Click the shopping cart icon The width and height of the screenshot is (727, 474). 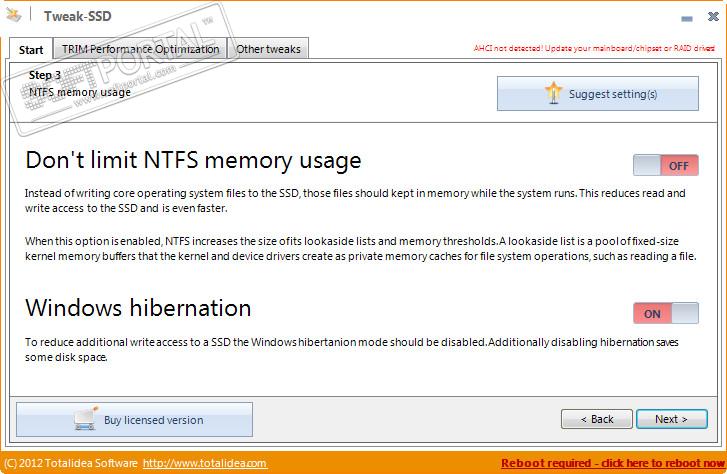pos(86,420)
